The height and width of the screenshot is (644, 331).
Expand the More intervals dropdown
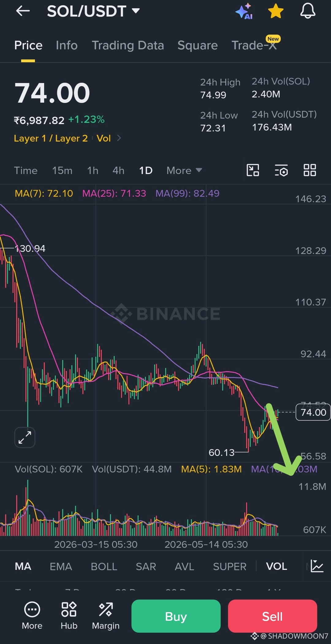(x=184, y=170)
